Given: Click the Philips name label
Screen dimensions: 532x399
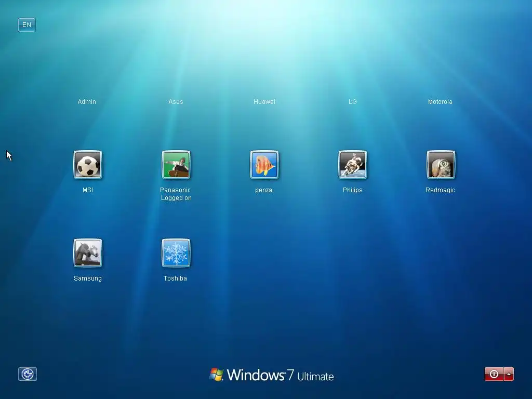Looking at the screenshot, I should [353, 190].
